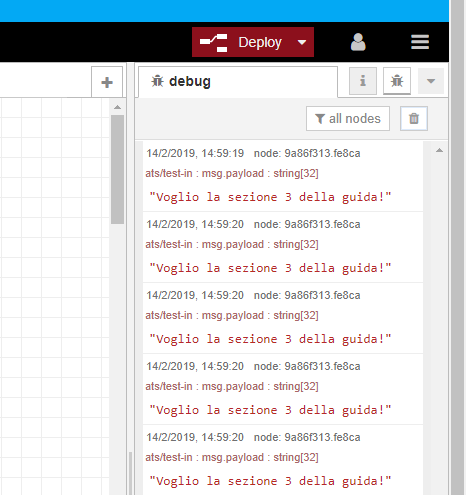Click the sidebar separator handle
Screen dimensions: 466x495
[x=130, y=278]
